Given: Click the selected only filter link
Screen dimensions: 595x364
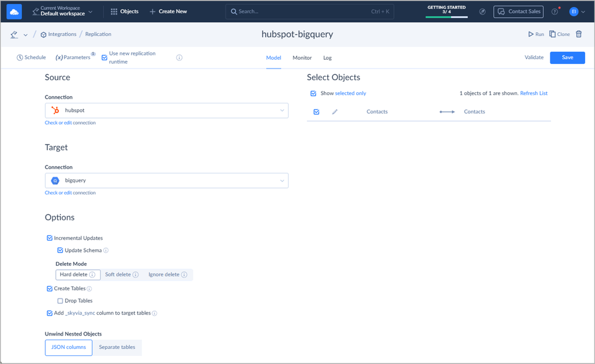Looking at the screenshot, I should point(350,93).
